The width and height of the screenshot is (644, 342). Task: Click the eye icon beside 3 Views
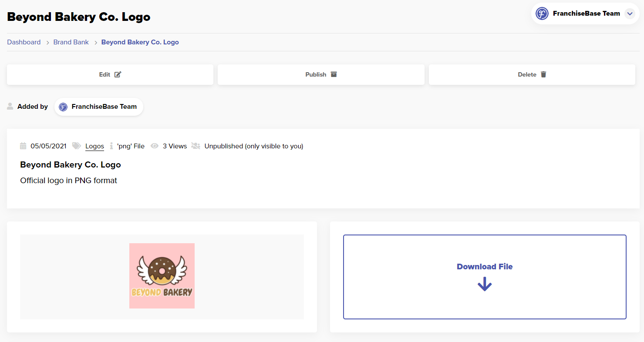(154, 146)
